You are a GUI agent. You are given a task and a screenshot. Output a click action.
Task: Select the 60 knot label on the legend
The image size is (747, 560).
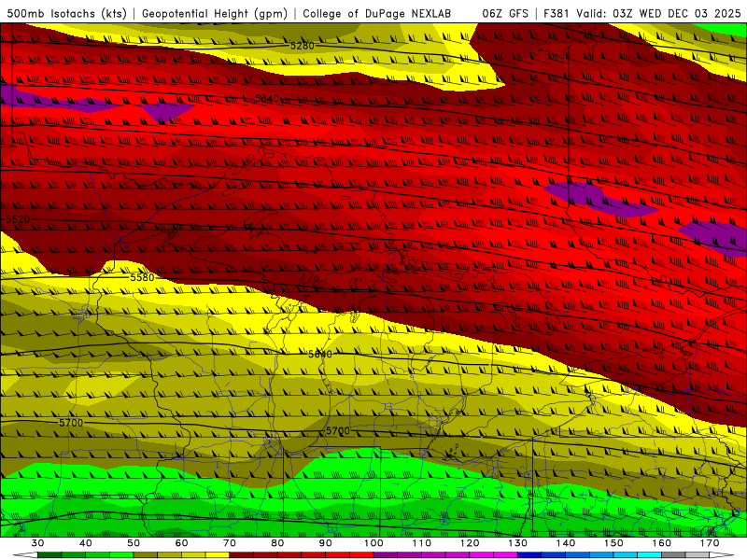(181, 543)
